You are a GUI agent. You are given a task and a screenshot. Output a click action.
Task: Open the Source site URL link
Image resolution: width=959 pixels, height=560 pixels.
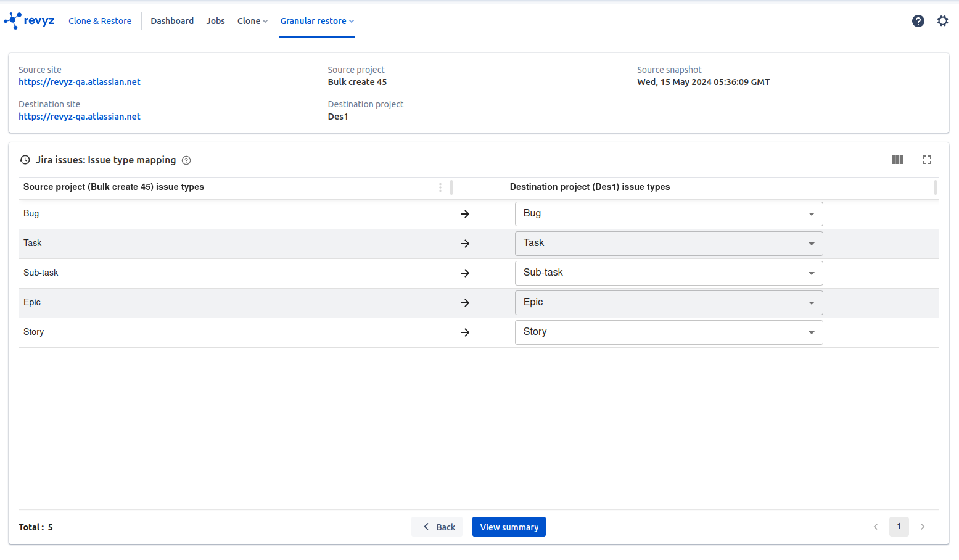[x=80, y=82]
